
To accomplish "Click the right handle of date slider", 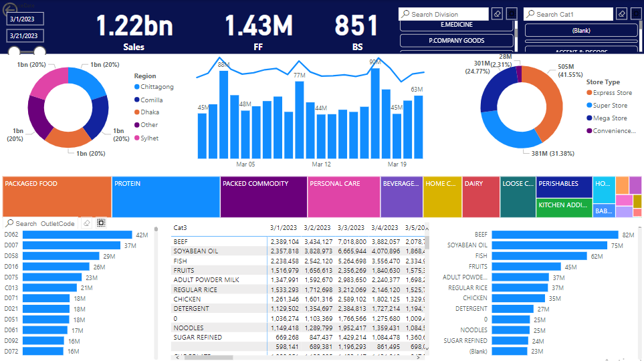I will tap(39, 51).
